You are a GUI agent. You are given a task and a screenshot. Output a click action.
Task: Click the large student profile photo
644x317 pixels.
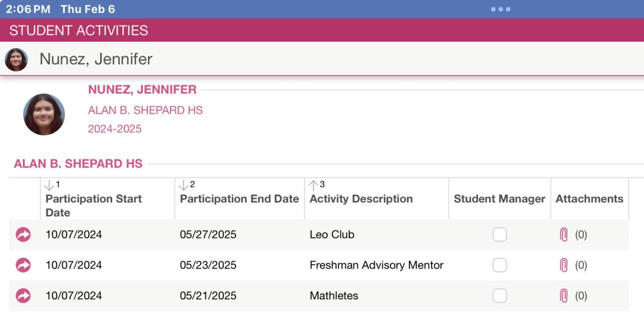click(x=44, y=114)
